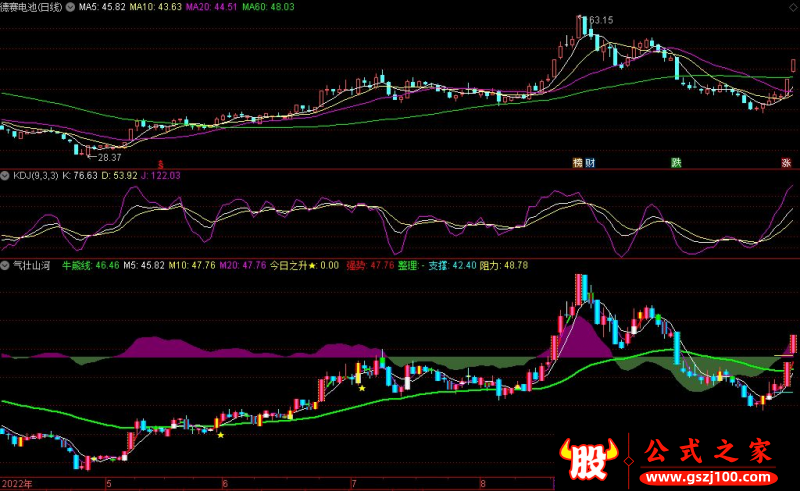Click the 63.15 high price label
Image resolution: width=800 pixels, height=491 pixels.
601,20
